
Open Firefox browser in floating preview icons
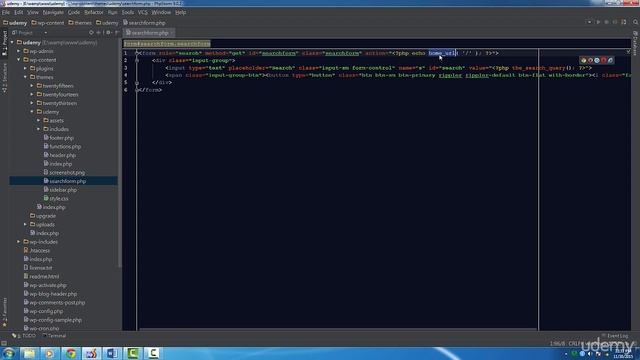click(x=590, y=60)
